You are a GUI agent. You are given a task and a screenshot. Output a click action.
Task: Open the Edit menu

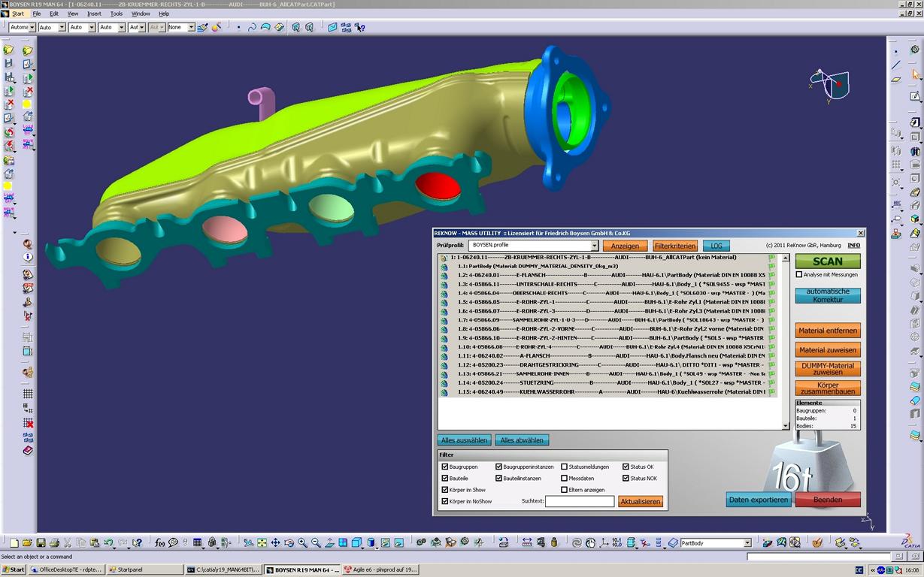pyautogui.click(x=54, y=14)
